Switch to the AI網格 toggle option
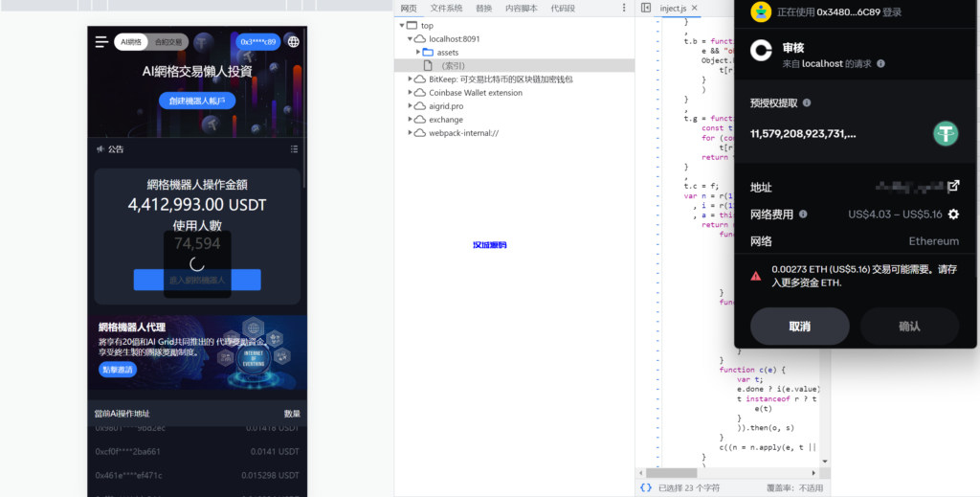The image size is (980, 497). (x=130, y=42)
